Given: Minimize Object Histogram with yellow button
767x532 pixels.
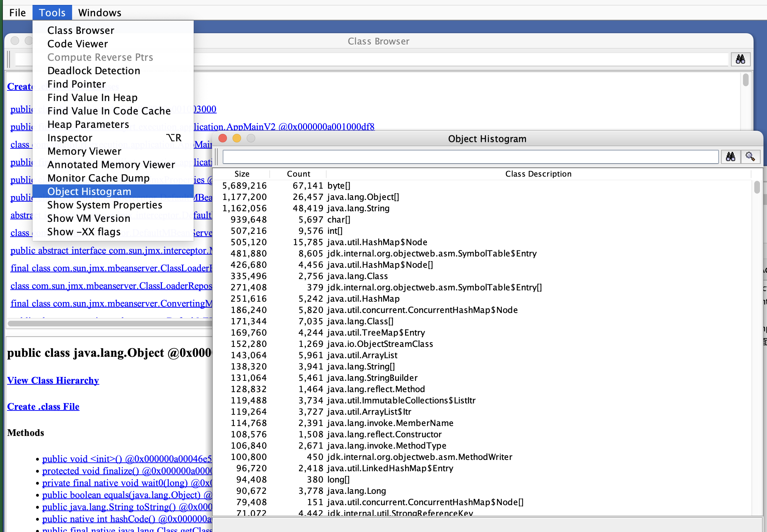Looking at the screenshot, I should pyautogui.click(x=237, y=138).
